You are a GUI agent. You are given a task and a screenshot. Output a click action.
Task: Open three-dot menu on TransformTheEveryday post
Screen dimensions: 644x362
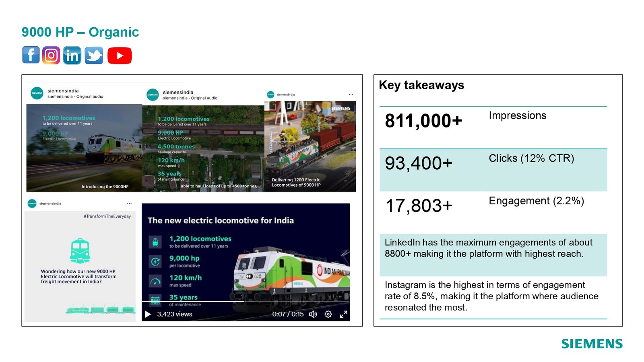pyautogui.click(x=129, y=204)
